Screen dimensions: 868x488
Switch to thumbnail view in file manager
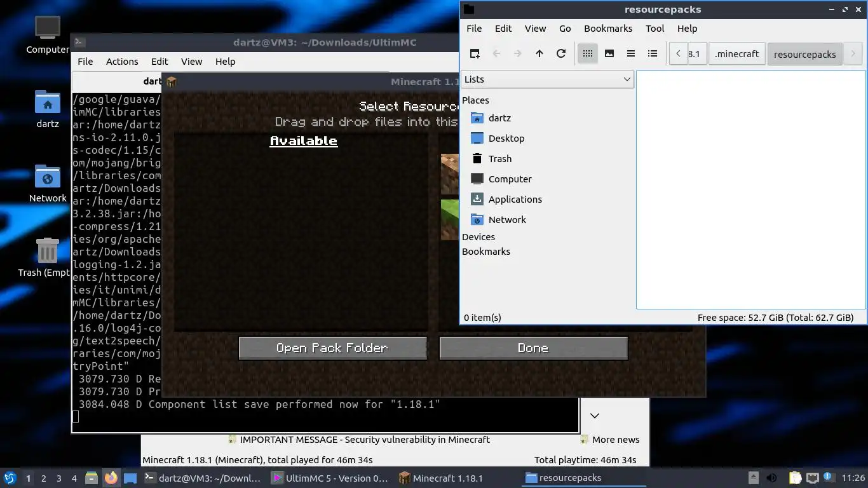point(609,54)
